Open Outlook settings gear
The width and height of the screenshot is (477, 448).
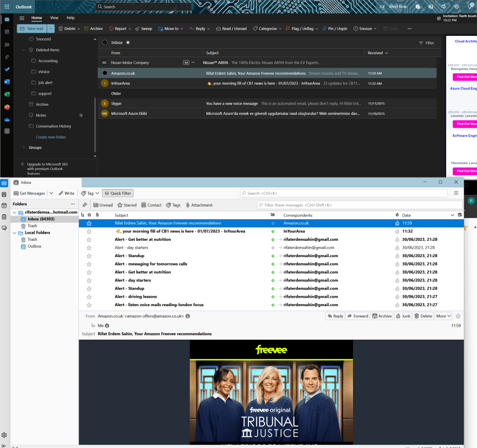pyautogui.click(x=456, y=7)
